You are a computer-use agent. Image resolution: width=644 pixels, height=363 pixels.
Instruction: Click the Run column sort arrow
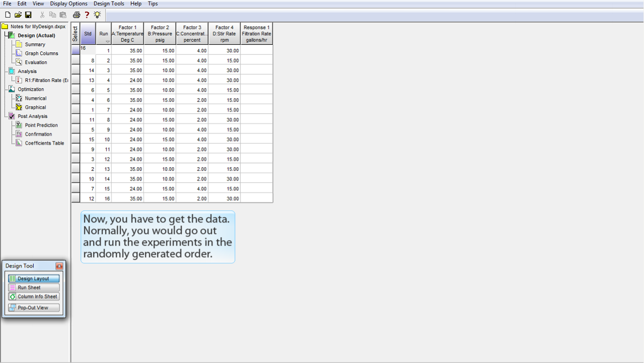tap(107, 41)
